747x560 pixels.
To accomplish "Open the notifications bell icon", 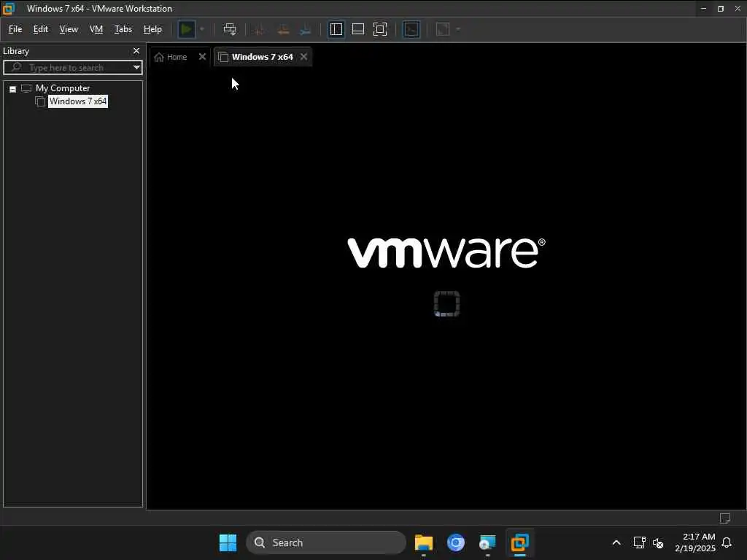I will tap(727, 542).
